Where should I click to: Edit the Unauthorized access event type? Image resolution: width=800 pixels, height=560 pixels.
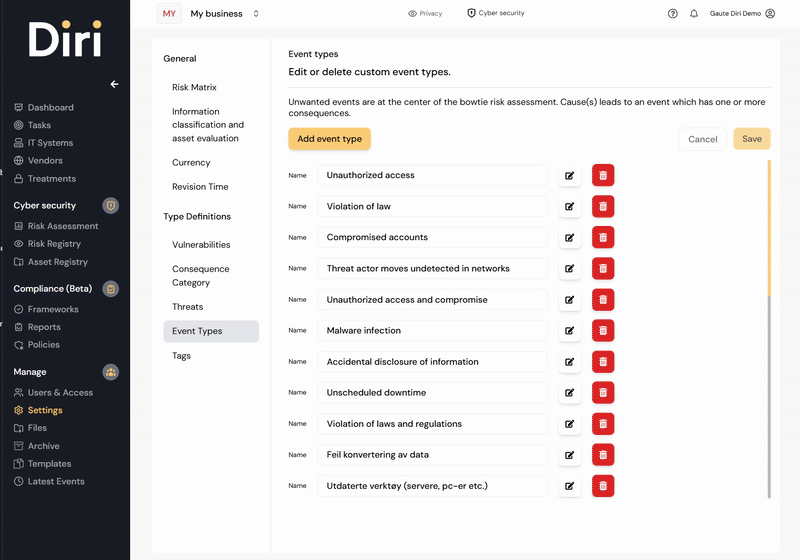coord(569,175)
